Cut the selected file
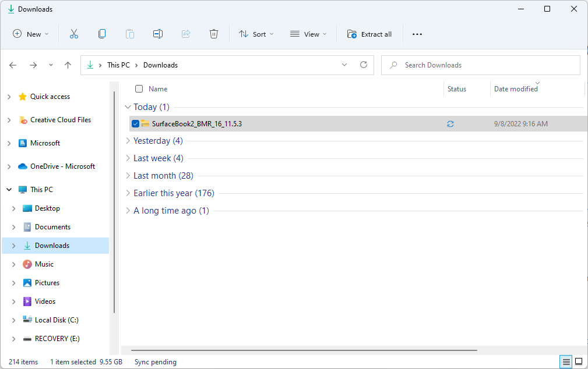The width and height of the screenshot is (588, 369). pos(74,34)
